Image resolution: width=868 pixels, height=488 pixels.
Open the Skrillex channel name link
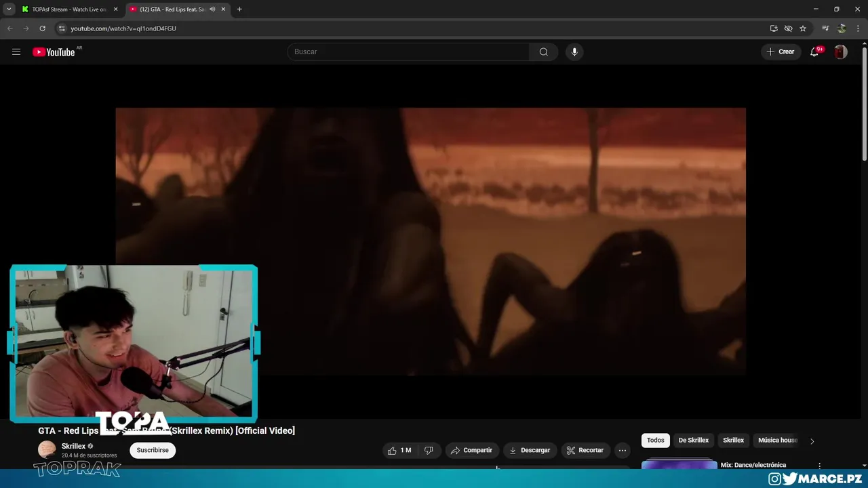73,446
